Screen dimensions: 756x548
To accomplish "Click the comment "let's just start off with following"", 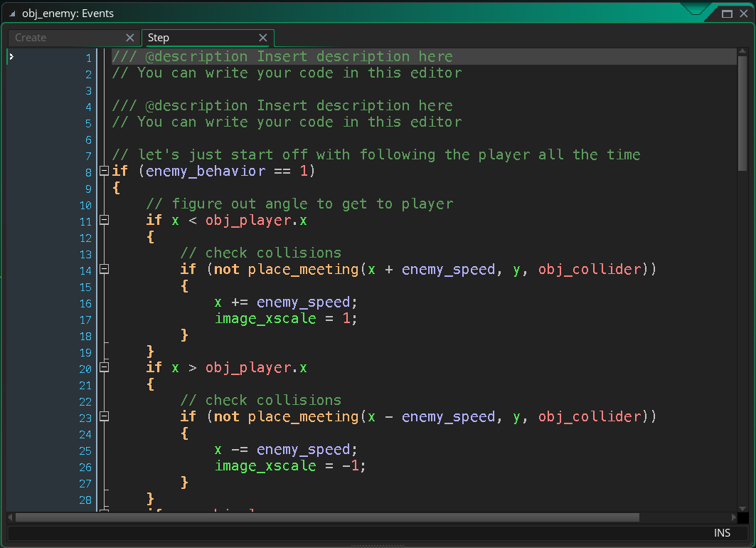I will click(376, 155).
